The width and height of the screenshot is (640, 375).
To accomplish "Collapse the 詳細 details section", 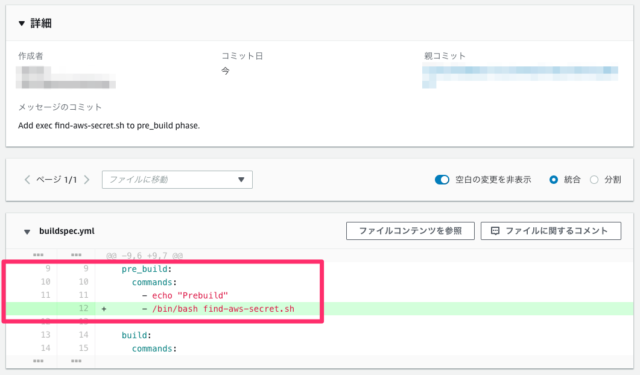I will (x=22, y=24).
